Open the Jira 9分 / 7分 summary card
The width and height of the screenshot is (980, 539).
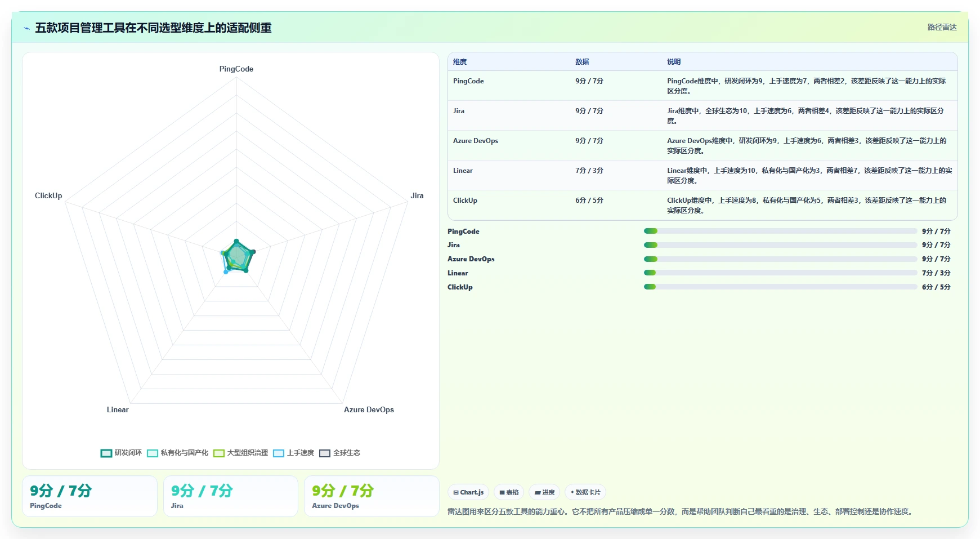tap(231, 496)
